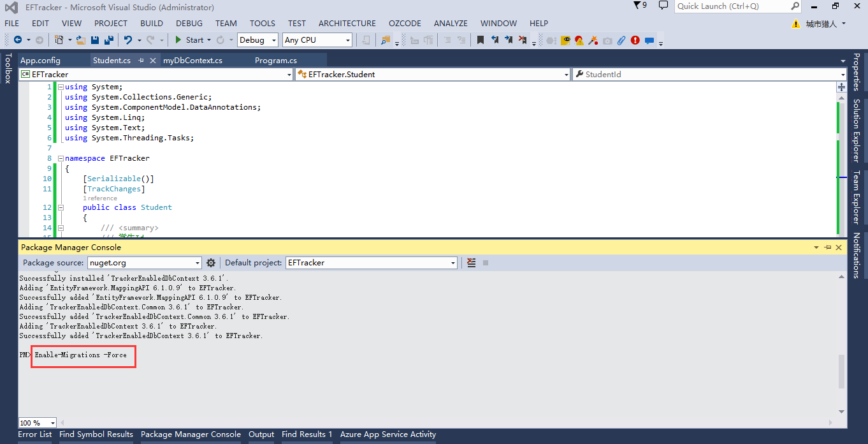Image resolution: width=868 pixels, height=444 pixels.
Task: Open the Find in Files icon
Action: 386,40
